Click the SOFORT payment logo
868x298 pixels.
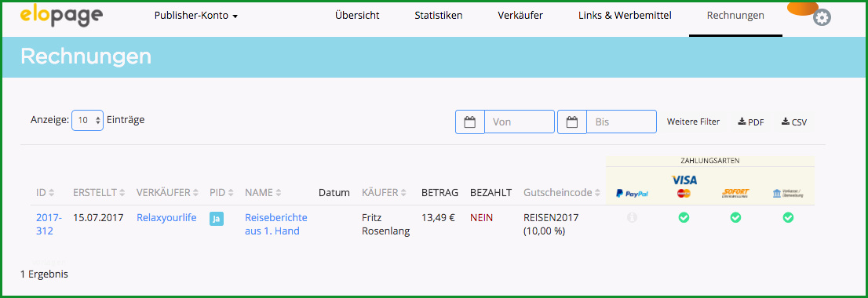click(735, 193)
